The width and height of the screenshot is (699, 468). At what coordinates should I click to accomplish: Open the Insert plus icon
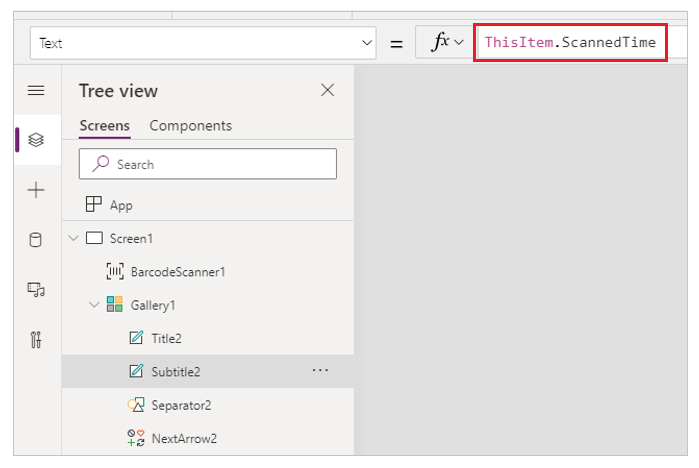point(36,190)
